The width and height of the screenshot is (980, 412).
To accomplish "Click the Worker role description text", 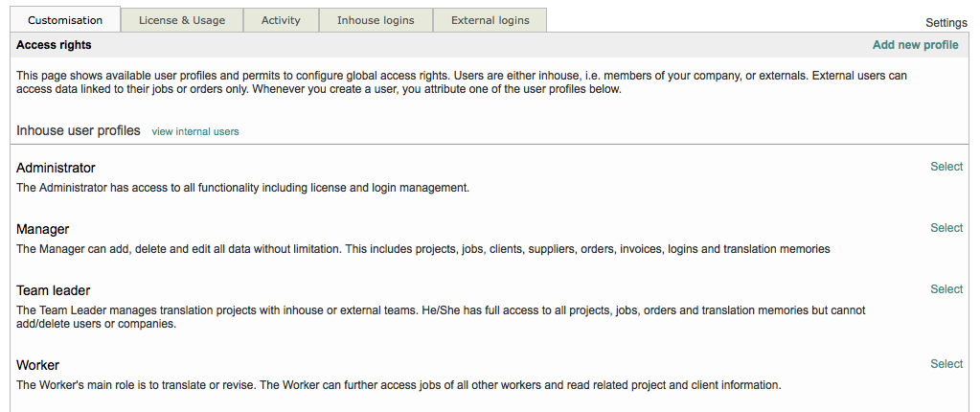I will [x=399, y=385].
